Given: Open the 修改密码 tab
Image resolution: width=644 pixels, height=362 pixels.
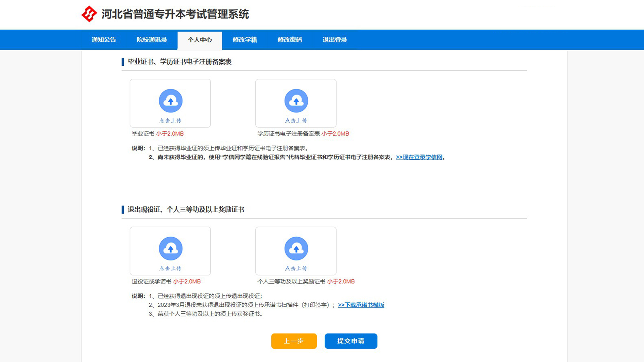Looking at the screenshot, I should pyautogui.click(x=289, y=40).
